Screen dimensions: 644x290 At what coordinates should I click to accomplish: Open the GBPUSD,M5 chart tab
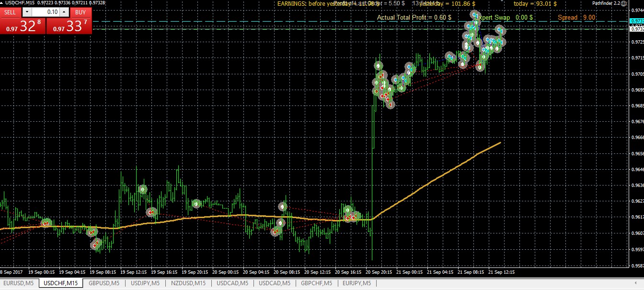103,283
